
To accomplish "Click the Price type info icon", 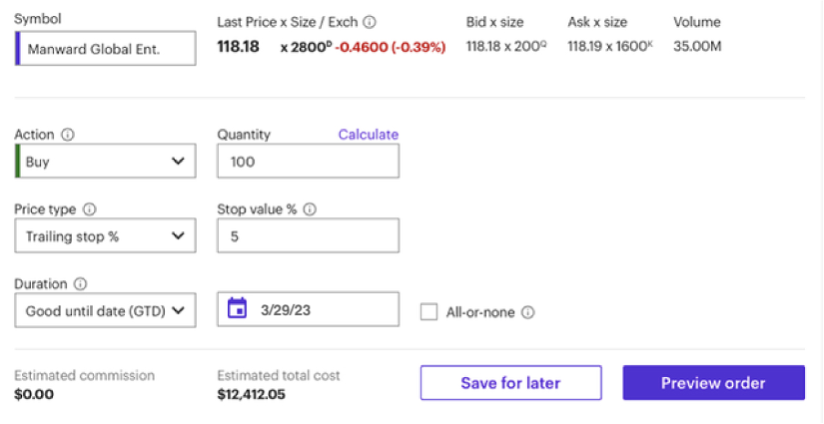I will click(89, 210).
